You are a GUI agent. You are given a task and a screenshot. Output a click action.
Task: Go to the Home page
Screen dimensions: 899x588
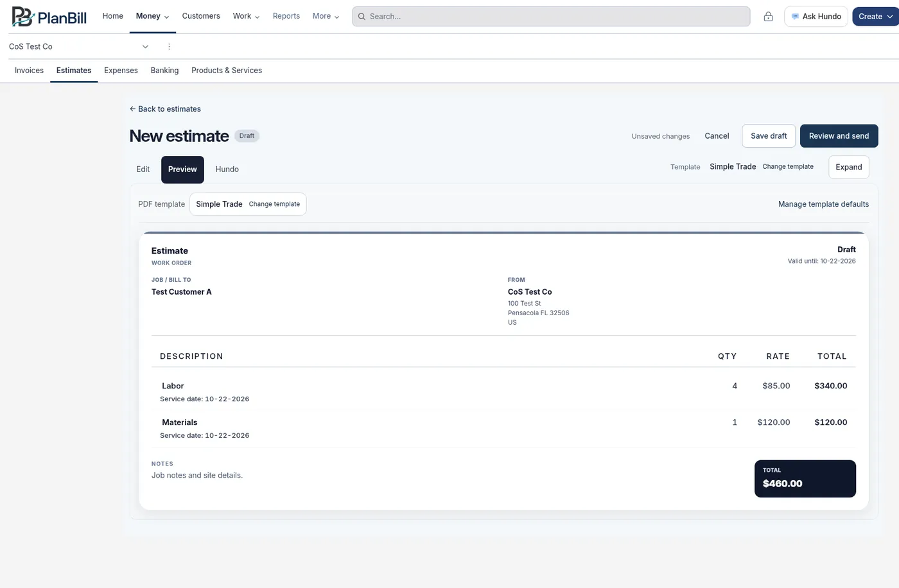point(113,16)
